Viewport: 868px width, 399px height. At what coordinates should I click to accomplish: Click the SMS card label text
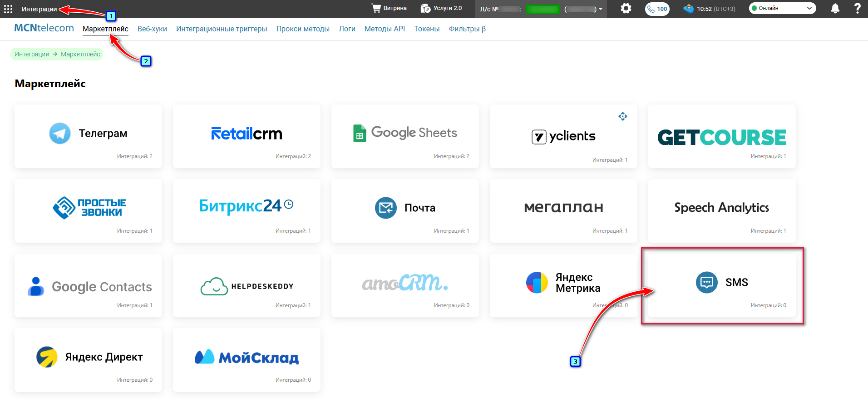click(736, 282)
